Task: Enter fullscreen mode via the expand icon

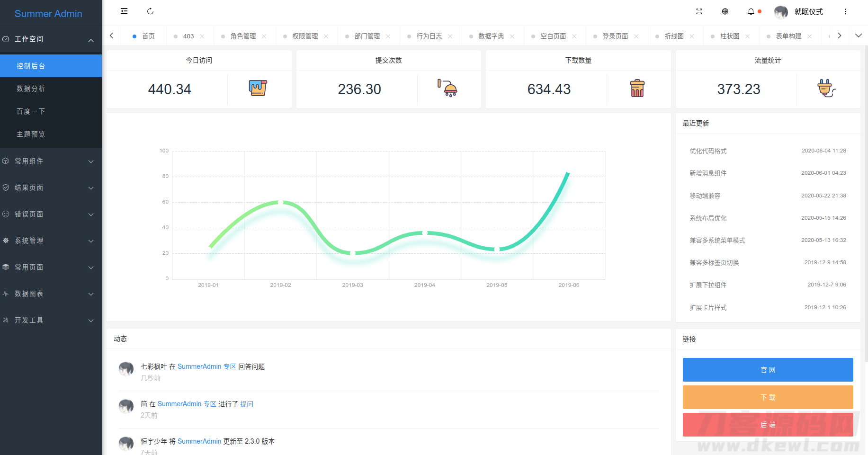Action: click(699, 11)
